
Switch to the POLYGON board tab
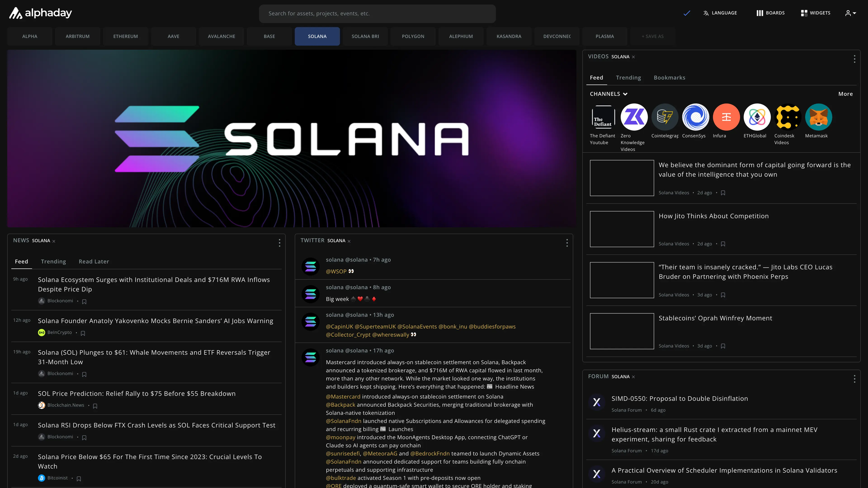click(x=413, y=36)
